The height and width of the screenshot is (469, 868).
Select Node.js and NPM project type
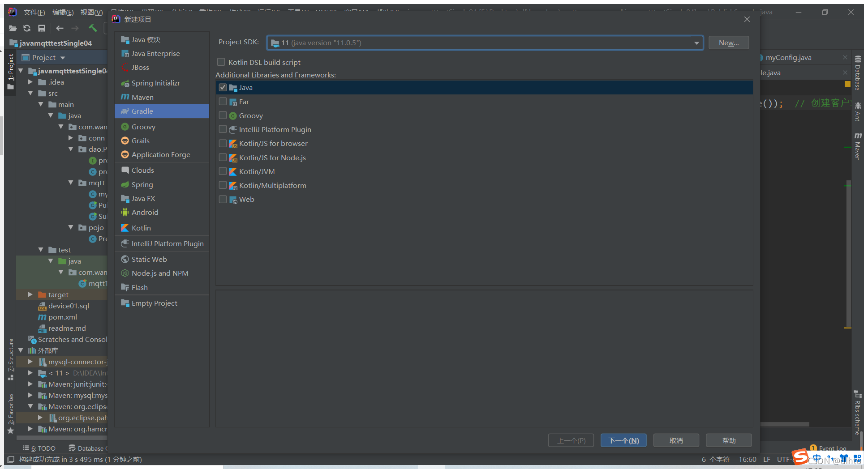point(162,273)
